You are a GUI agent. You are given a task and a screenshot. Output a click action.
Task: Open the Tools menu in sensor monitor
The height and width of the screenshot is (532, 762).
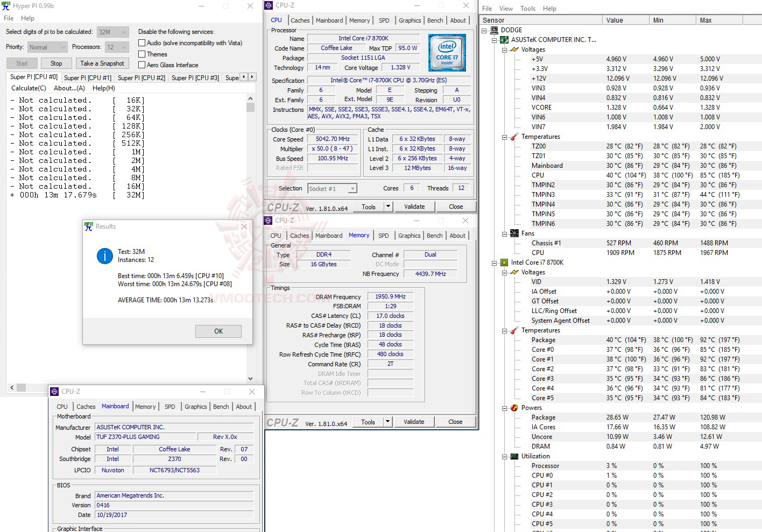click(528, 9)
